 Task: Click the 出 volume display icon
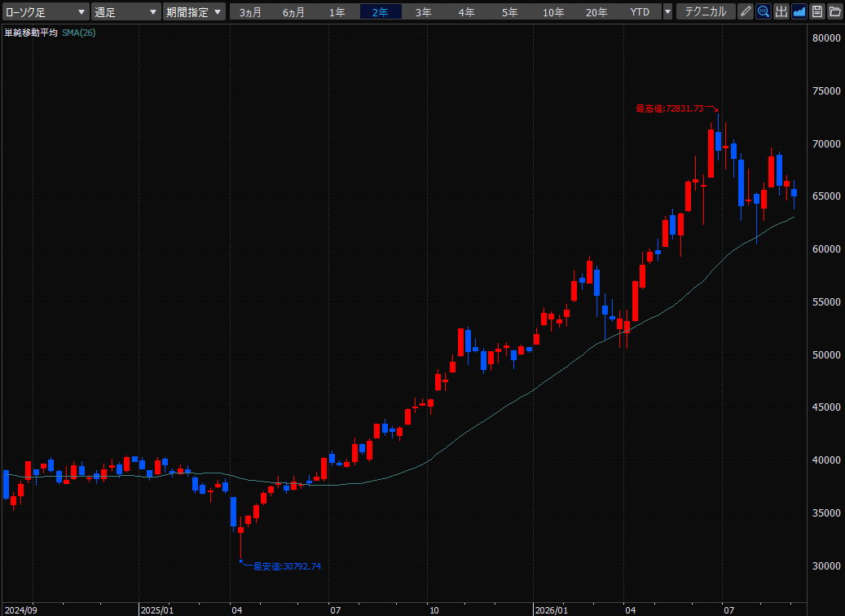781,11
